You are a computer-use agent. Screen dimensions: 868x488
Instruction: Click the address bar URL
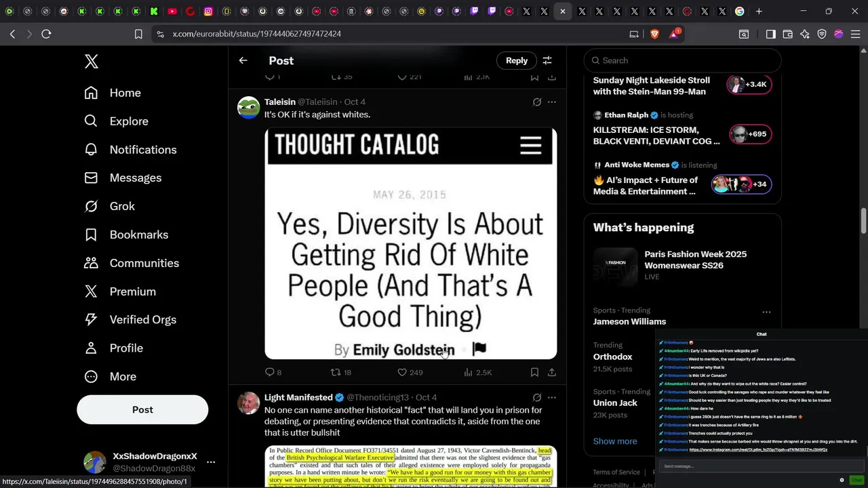256,34
